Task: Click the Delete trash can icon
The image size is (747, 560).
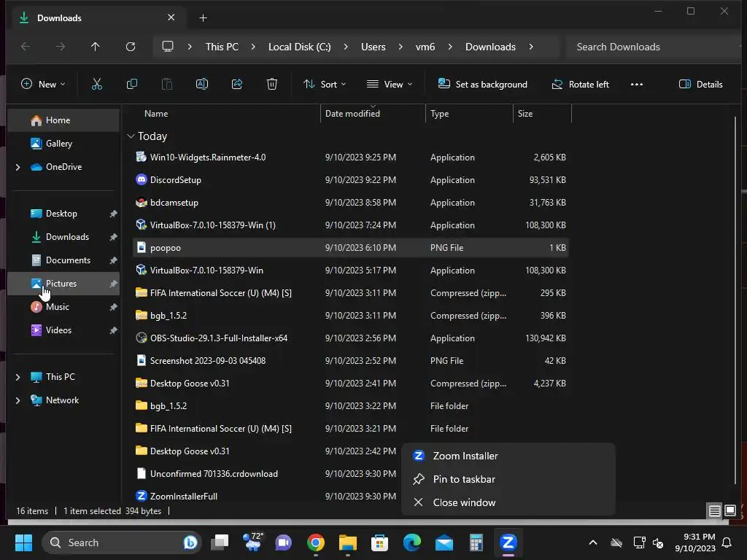Action: pos(272,85)
